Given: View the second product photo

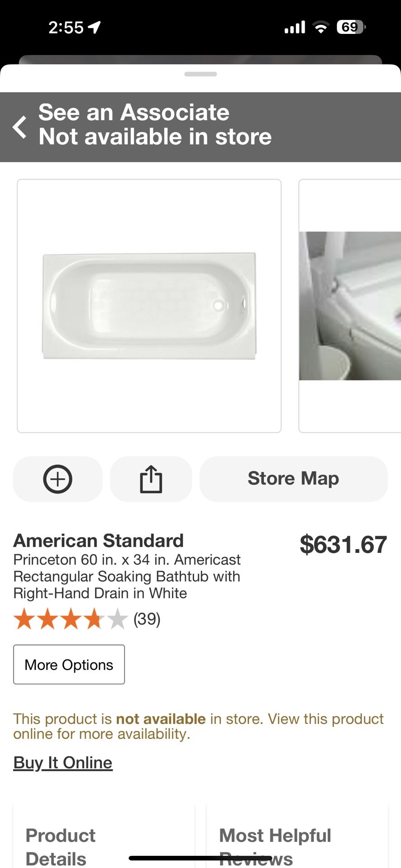Looking at the screenshot, I should (x=350, y=306).
